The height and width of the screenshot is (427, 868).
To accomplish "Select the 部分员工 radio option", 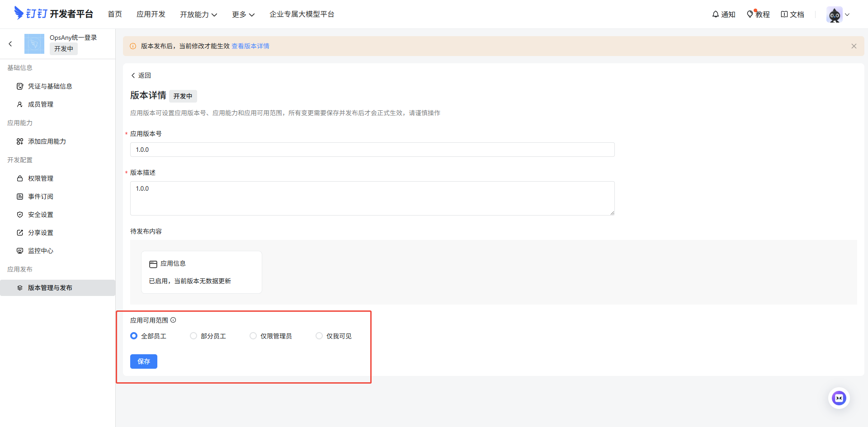I will click(x=193, y=336).
